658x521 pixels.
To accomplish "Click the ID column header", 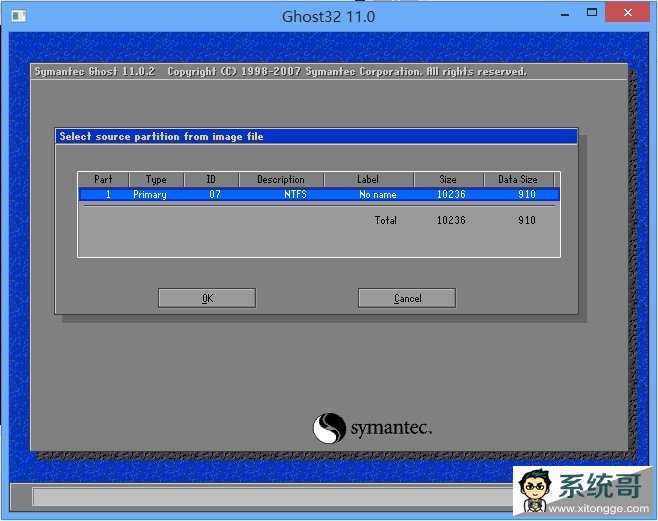I will pos(211,180).
